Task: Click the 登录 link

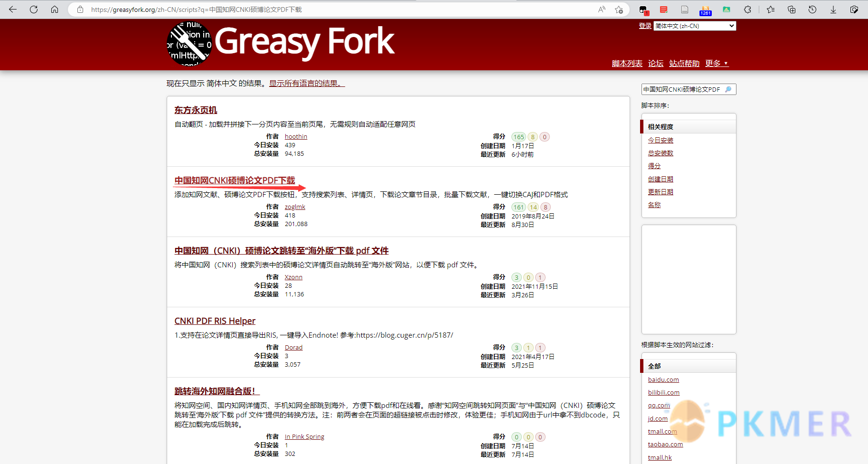Action: (645, 26)
